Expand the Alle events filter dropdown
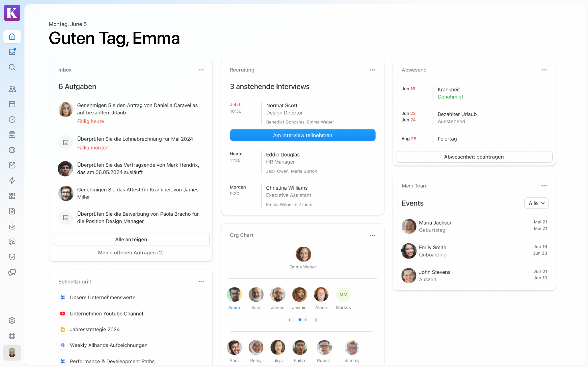The image size is (588, 367). pyautogui.click(x=536, y=203)
